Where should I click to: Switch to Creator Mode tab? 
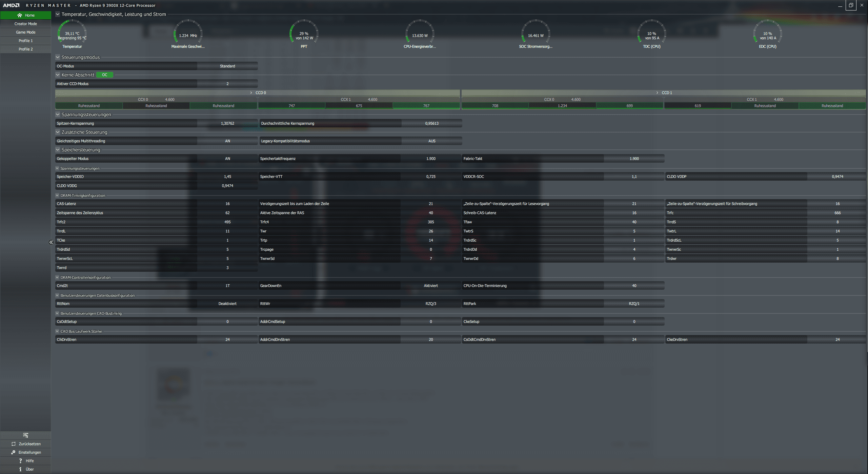pyautogui.click(x=25, y=24)
